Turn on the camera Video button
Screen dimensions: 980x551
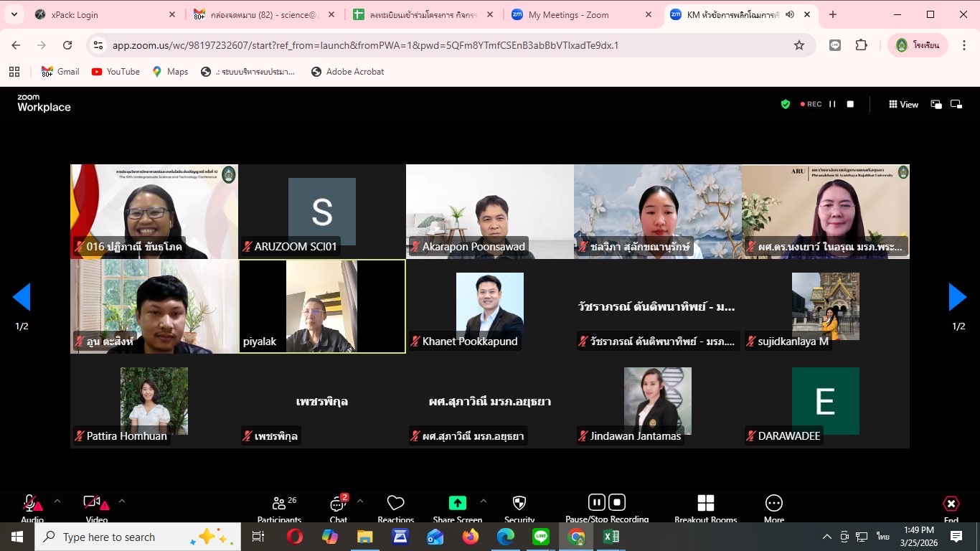coord(93,503)
